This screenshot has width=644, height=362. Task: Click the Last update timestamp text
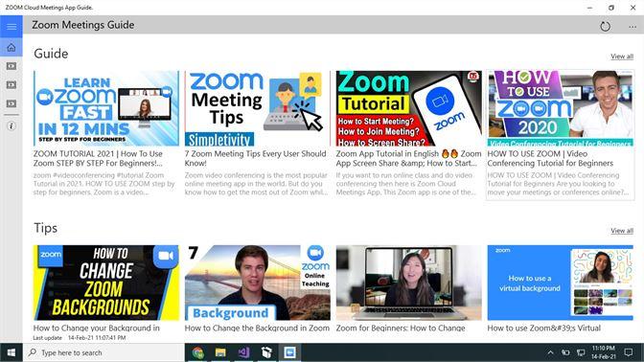[x=80, y=338]
